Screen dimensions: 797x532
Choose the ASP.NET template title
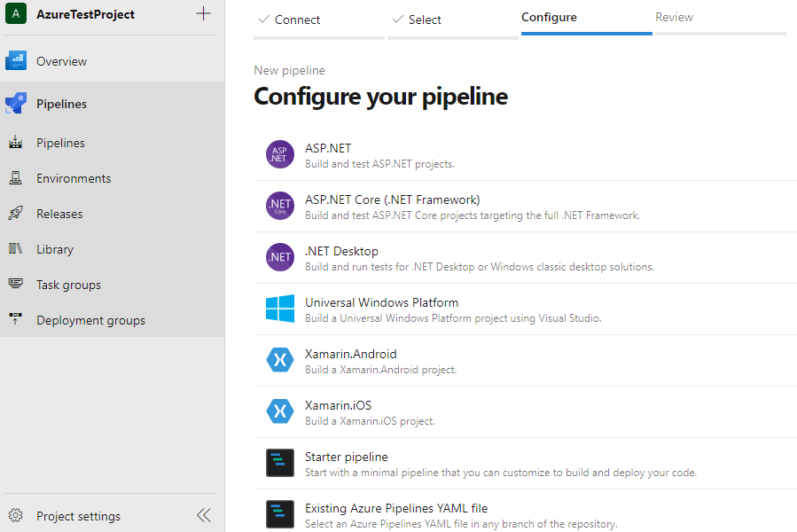click(328, 148)
